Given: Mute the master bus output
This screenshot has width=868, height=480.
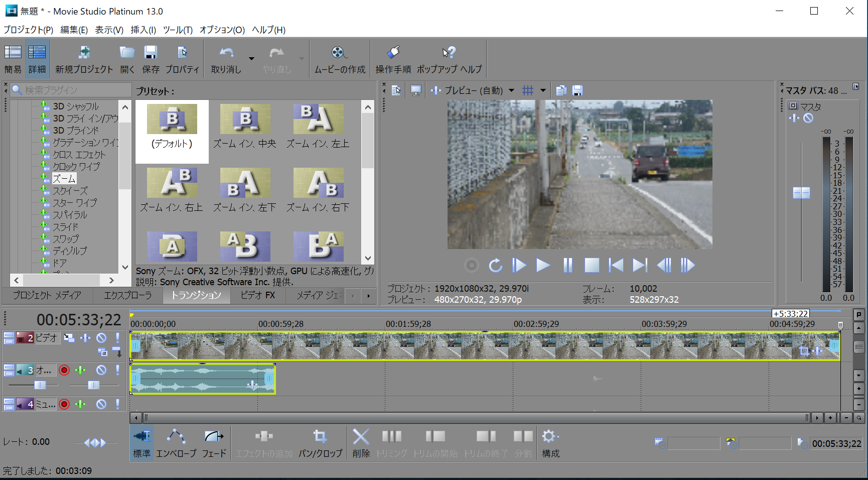Looking at the screenshot, I should [x=808, y=118].
